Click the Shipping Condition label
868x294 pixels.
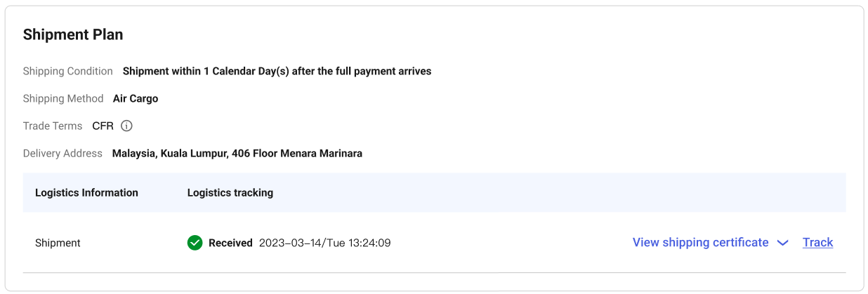click(x=67, y=71)
